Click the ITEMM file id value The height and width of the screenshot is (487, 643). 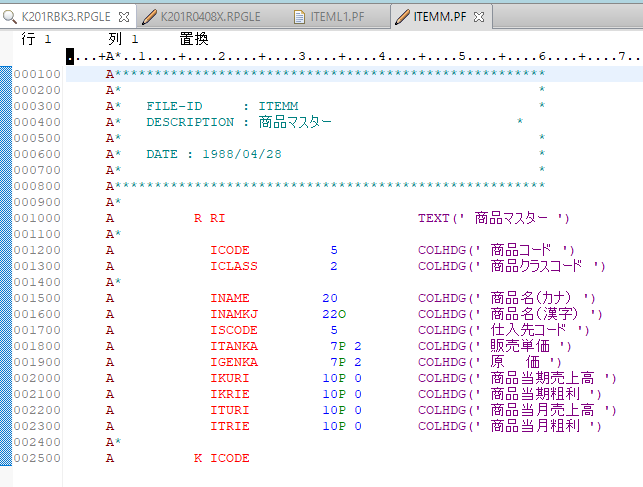pyautogui.click(x=278, y=106)
